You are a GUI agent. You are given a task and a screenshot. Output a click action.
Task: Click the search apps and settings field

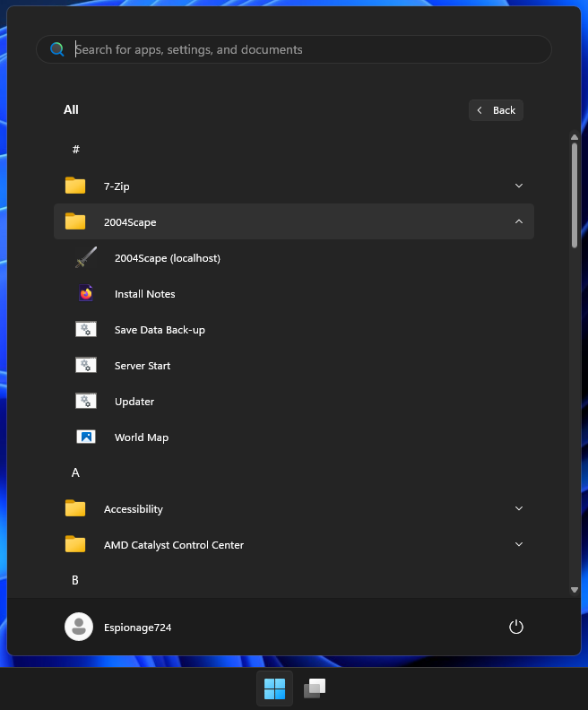305,49
